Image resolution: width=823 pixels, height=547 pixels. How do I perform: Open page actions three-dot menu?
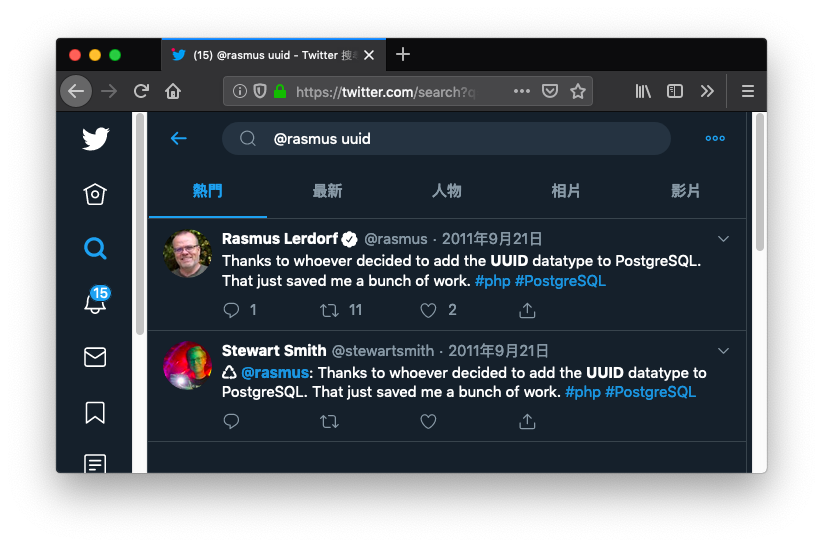522,91
